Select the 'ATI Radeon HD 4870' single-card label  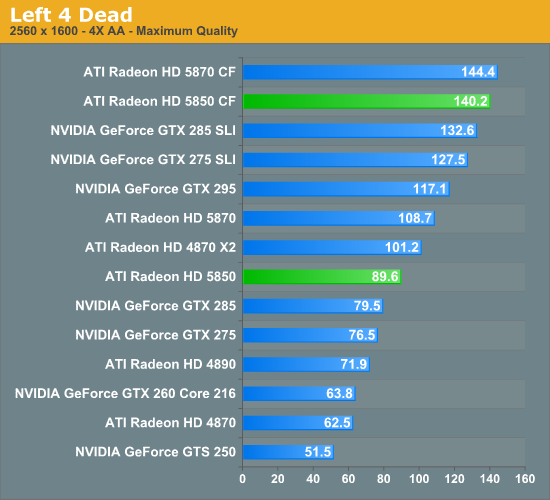[x=170, y=422]
